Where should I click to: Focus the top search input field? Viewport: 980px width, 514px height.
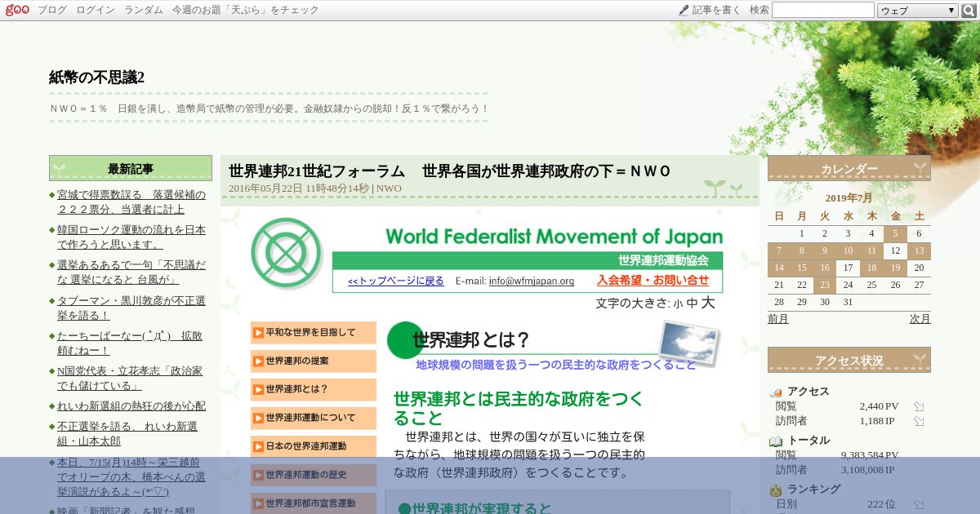pos(823,10)
